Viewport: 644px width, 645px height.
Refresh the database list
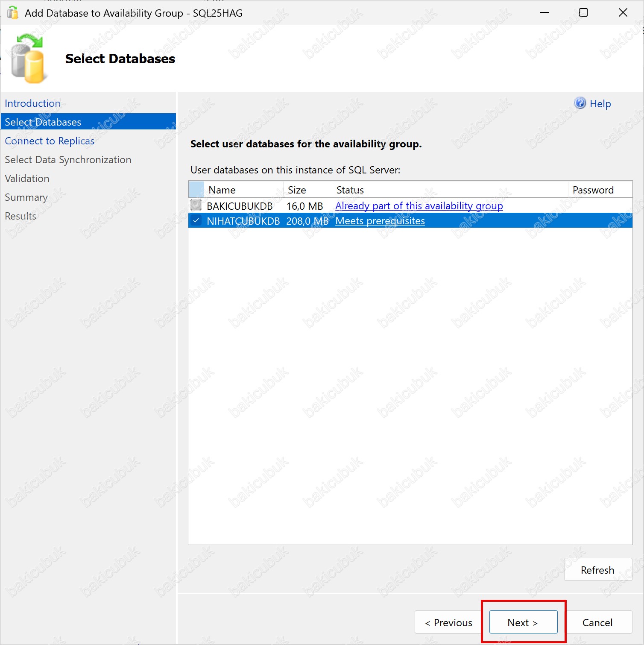pos(597,570)
